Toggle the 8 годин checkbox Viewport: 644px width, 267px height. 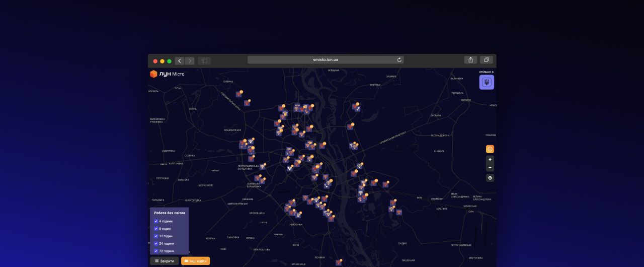click(x=156, y=229)
